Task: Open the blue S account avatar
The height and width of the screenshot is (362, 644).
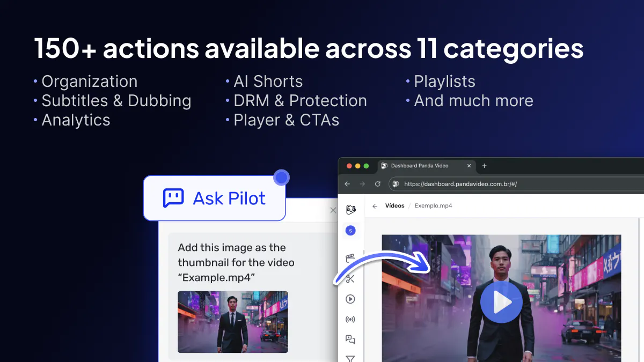Action: tap(350, 231)
